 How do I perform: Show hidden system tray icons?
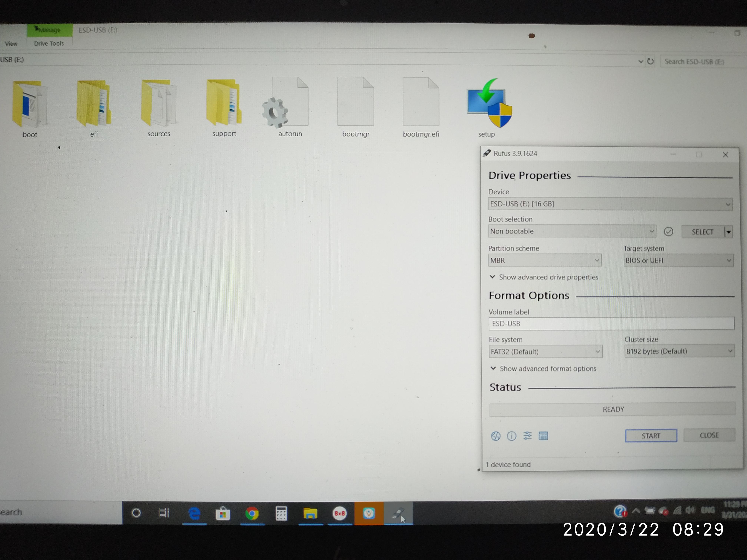pyautogui.click(x=635, y=511)
